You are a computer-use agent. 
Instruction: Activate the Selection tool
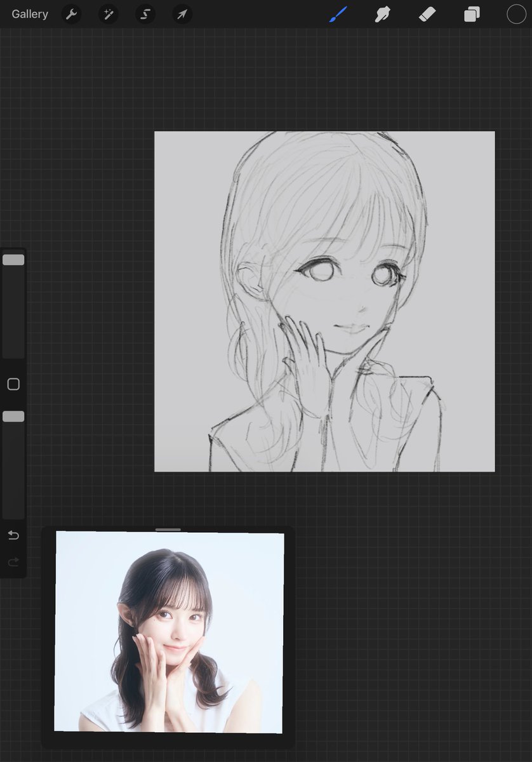pyautogui.click(x=145, y=14)
